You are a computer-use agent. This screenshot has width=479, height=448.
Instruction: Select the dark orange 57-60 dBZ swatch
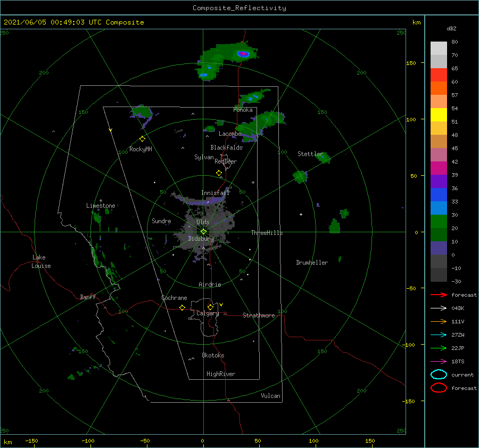coord(439,88)
